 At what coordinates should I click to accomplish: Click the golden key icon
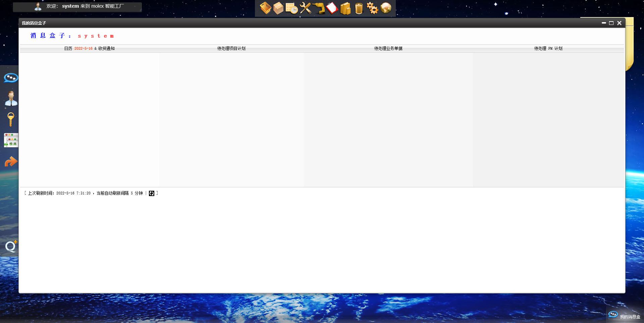pos(11,120)
